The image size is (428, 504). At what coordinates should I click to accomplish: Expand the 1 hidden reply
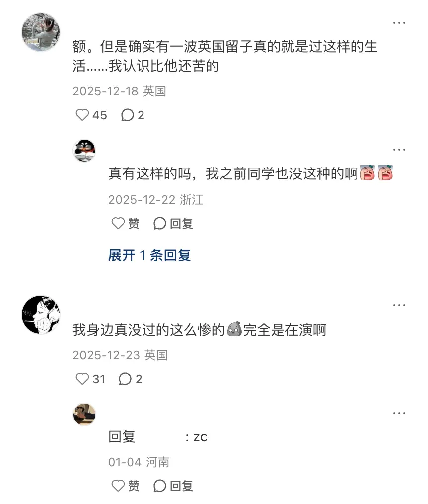(149, 255)
